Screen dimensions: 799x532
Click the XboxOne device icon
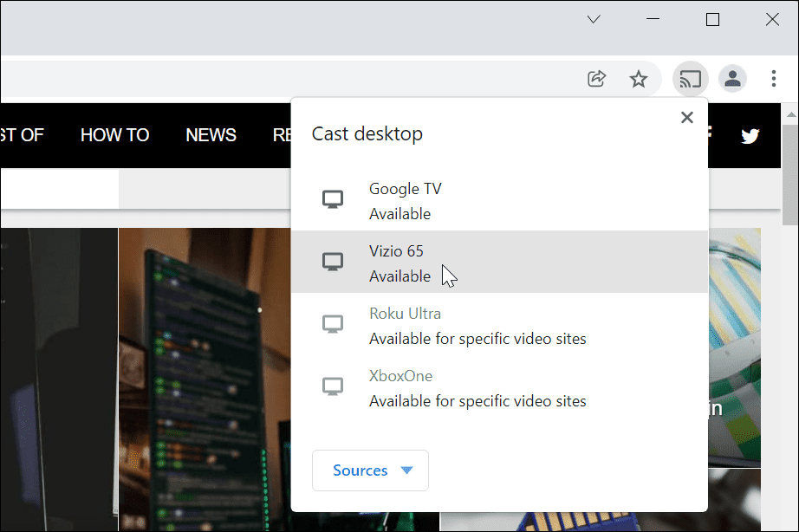(x=333, y=387)
